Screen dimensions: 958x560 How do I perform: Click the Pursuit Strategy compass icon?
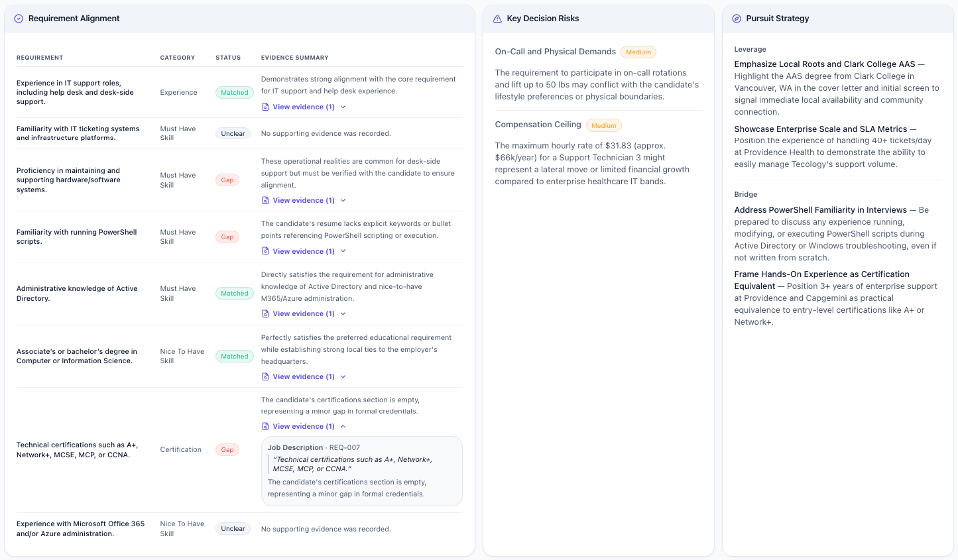[737, 19]
